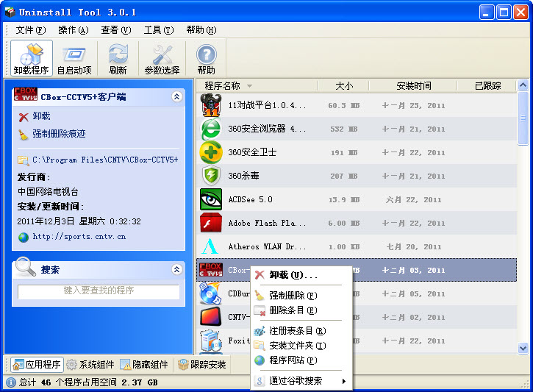
Task: Open the sports.cntv.cn website link
Action: (x=79, y=237)
